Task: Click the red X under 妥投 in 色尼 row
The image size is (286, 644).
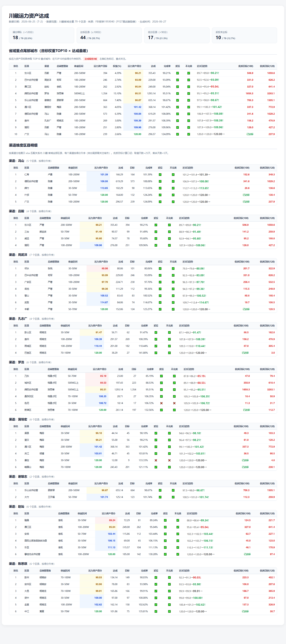Action: click(x=161, y=403)
